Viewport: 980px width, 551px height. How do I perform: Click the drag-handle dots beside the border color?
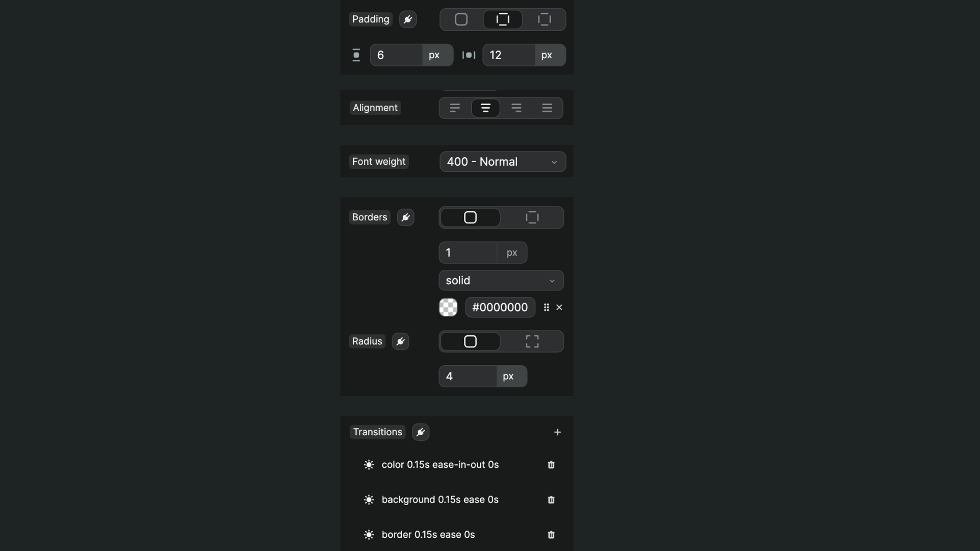(x=546, y=307)
